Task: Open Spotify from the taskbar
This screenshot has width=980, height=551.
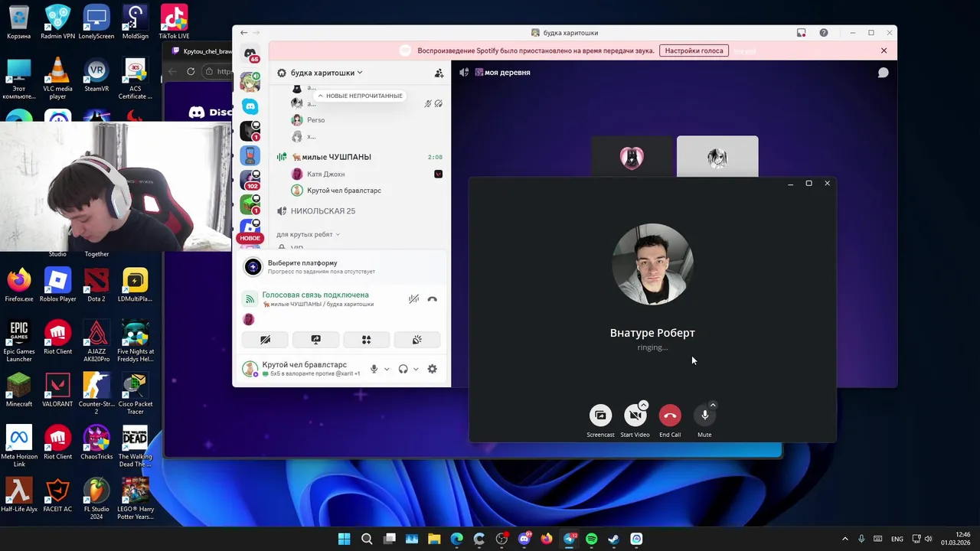Action: (591, 539)
